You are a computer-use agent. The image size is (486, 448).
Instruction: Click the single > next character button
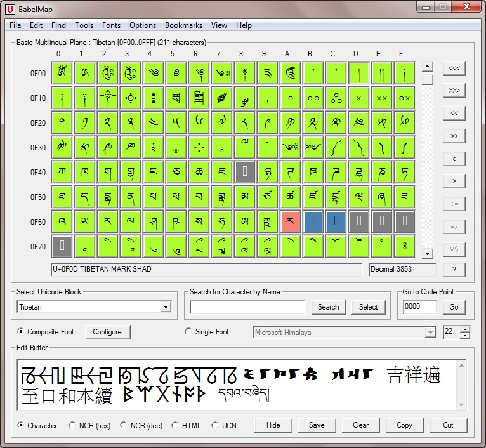[454, 181]
